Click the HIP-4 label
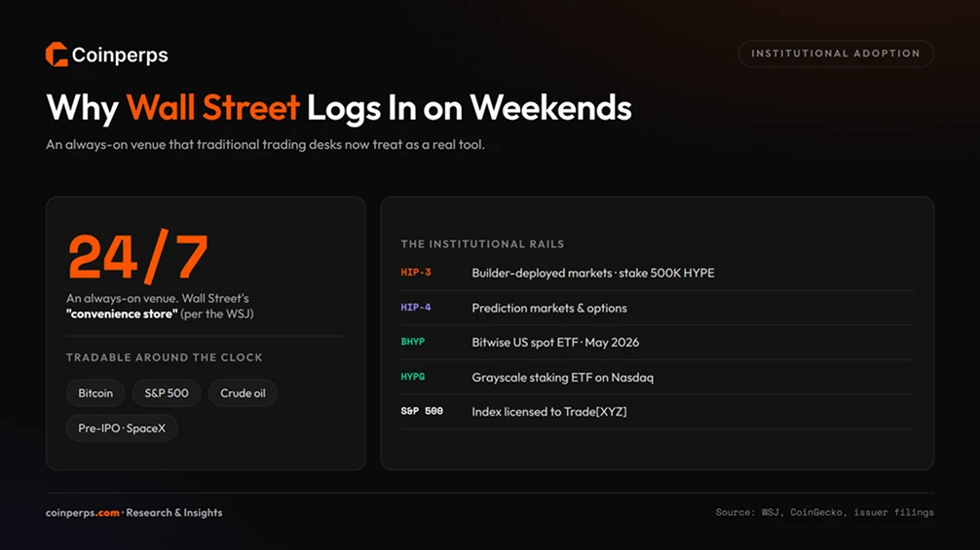Viewport: 980px width, 550px height. [x=416, y=308]
